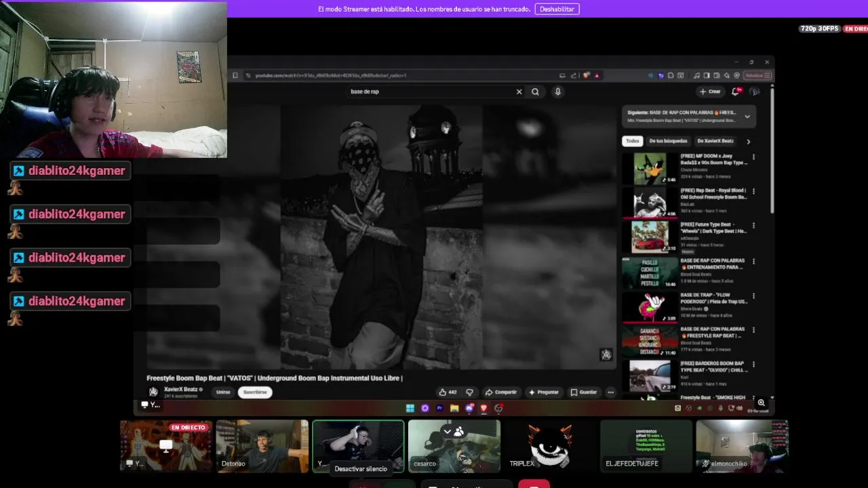Open options for BARDEROS BOOM BAP "OLVIDO"
This screenshot has width=868, height=488.
pos(753,365)
